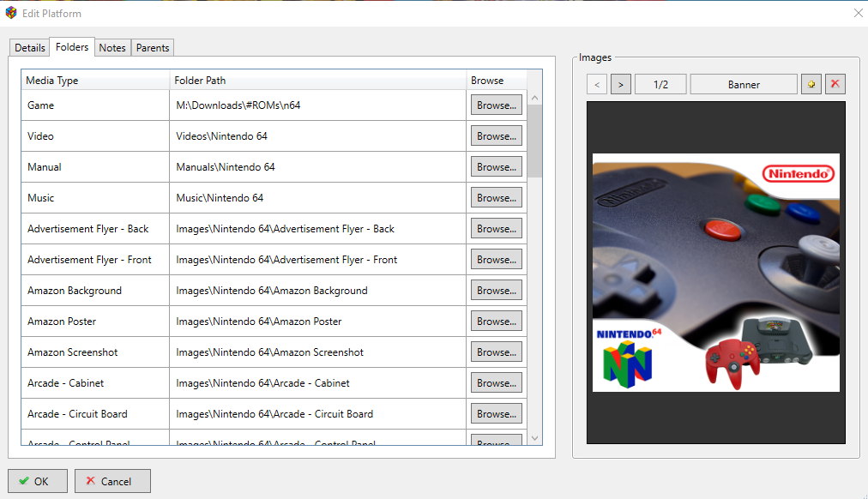Click the 1/2 image counter field
The width and height of the screenshot is (868, 499).
(x=660, y=84)
